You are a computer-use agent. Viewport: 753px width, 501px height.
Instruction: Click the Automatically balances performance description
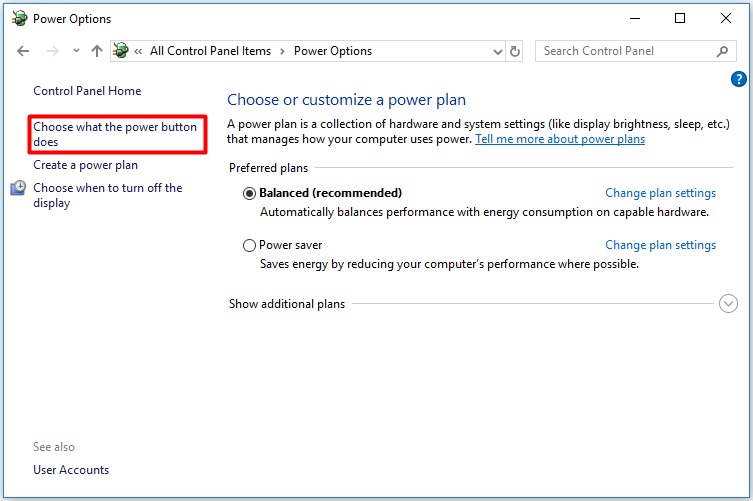(485, 212)
